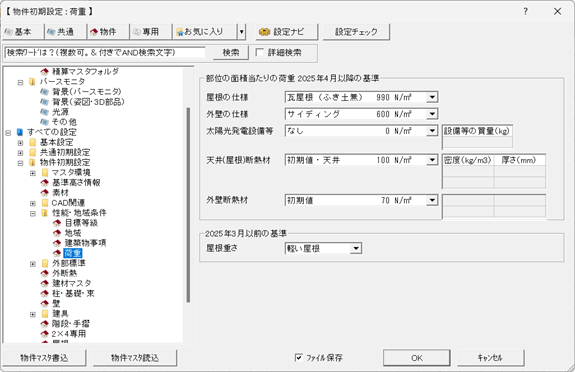Expand the 基本設定 tree node
This screenshot has width=575, height=372.
(21, 143)
